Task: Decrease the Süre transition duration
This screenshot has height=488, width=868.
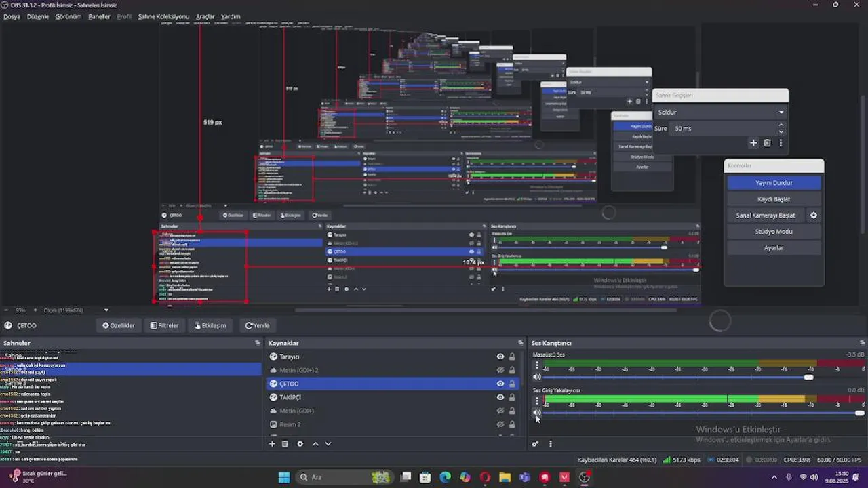Action: [x=781, y=132]
